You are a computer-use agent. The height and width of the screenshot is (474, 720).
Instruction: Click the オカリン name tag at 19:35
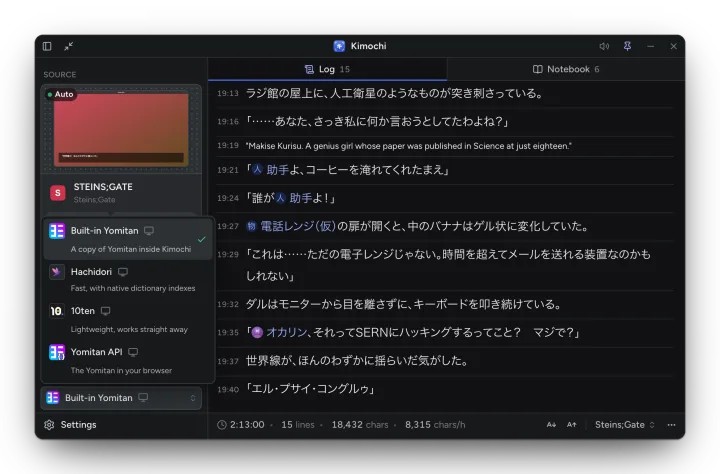(x=287, y=332)
